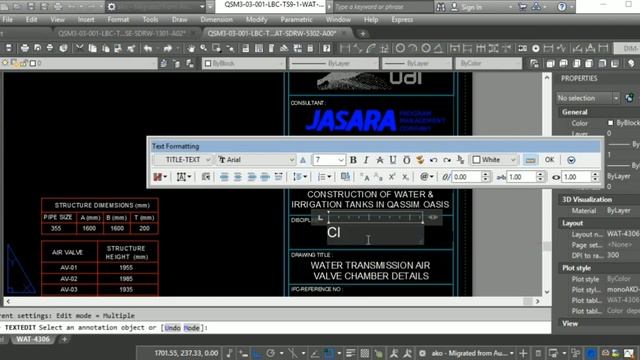
Task: Center the paragraph text
Action: [238, 177]
